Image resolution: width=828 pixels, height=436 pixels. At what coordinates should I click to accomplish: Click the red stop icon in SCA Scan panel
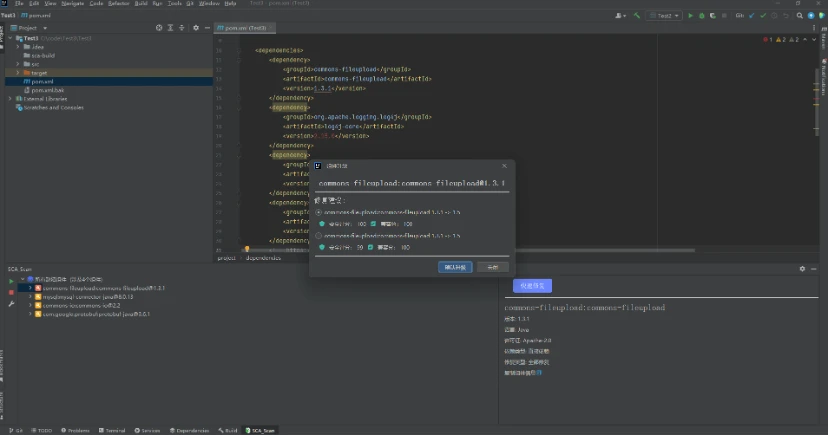tap(11, 292)
